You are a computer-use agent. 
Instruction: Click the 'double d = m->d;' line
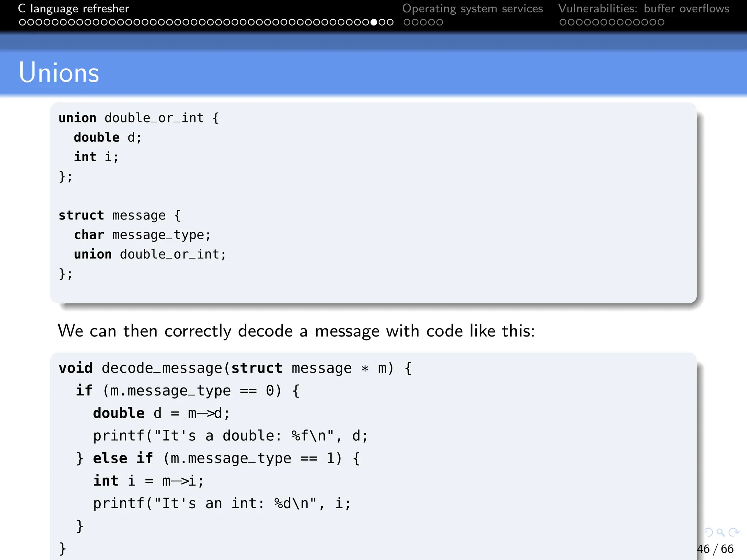click(162, 413)
